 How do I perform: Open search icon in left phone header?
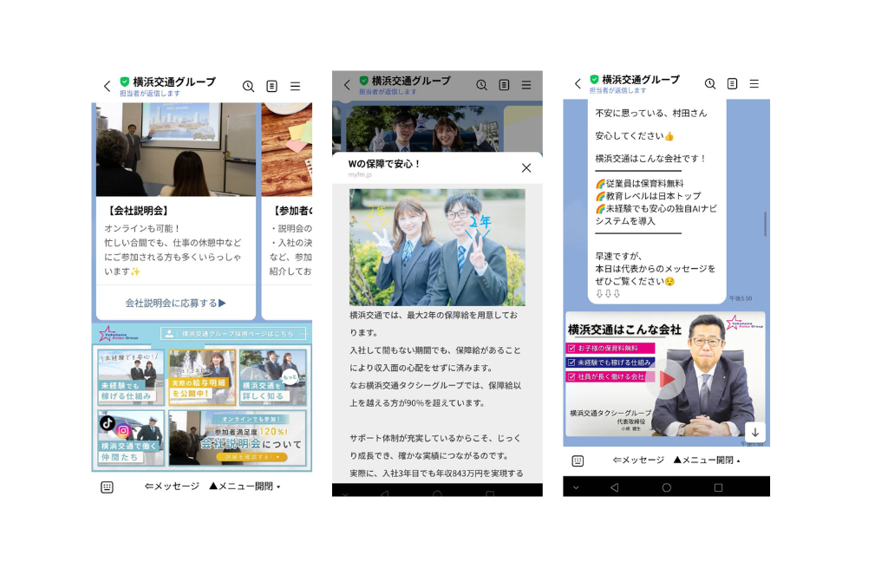[248, 86]
